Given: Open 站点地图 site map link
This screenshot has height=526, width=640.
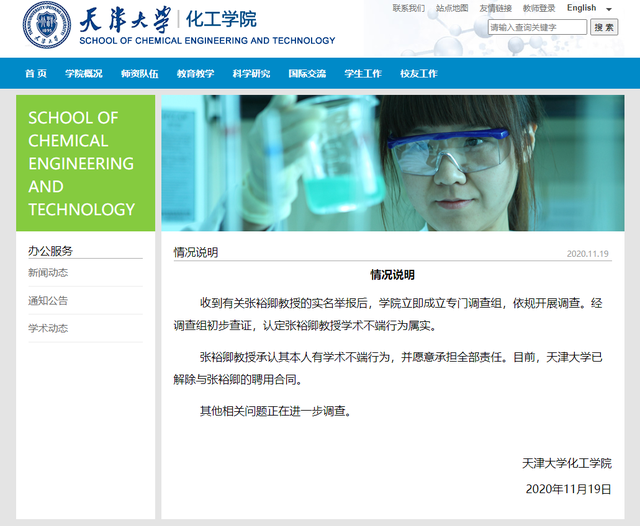Looking at the screenshot, I should tap(452, 8).
